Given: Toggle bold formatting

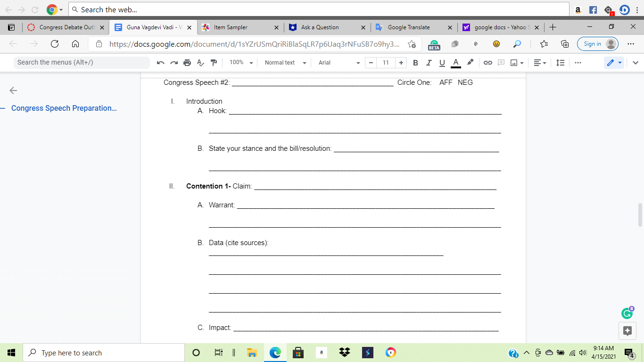Looking at the screenshot, I should (x=415, y=62).
